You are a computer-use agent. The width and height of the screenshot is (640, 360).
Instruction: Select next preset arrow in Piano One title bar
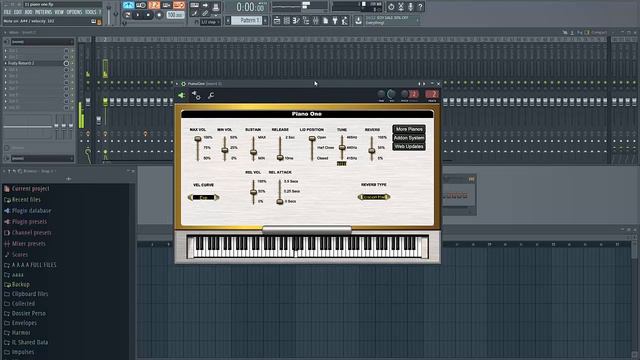(x=424, y=84)
